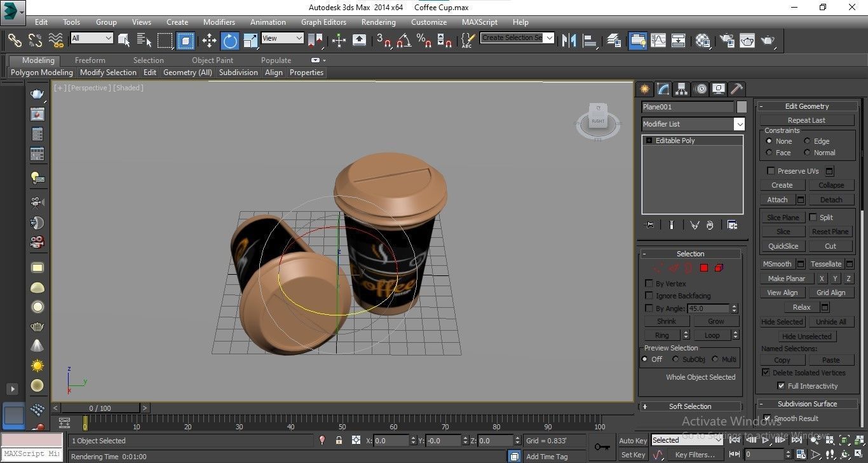Select the Face constraint radio
Screen dimensions: 868x463
point(769,153)
